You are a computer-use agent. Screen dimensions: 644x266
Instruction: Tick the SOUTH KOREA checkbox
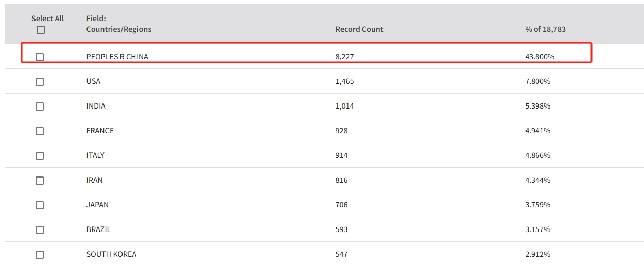pos(40,255)
